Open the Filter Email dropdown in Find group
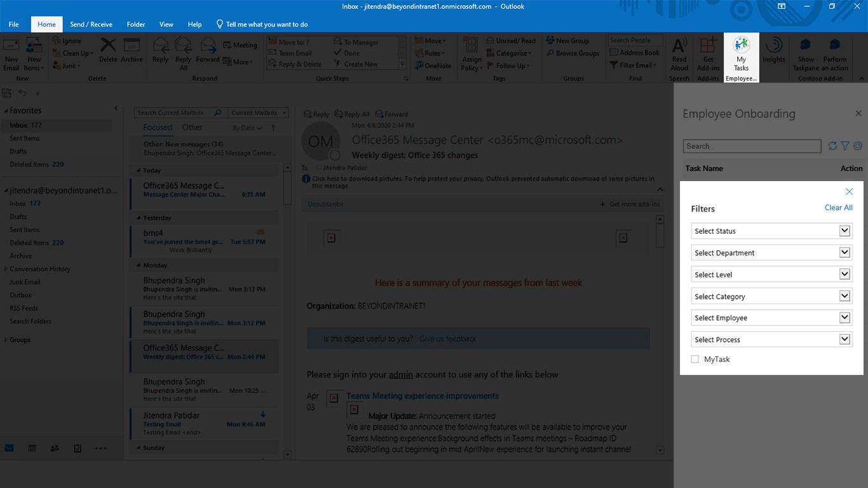The height and width of the screenshot is (488, 868). [x=633, y=65]
